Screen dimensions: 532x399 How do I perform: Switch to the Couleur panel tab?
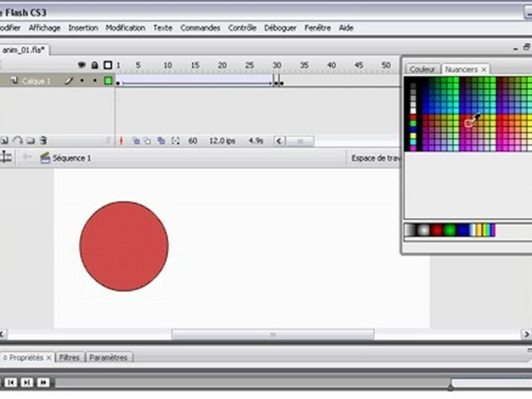point(423,69)
